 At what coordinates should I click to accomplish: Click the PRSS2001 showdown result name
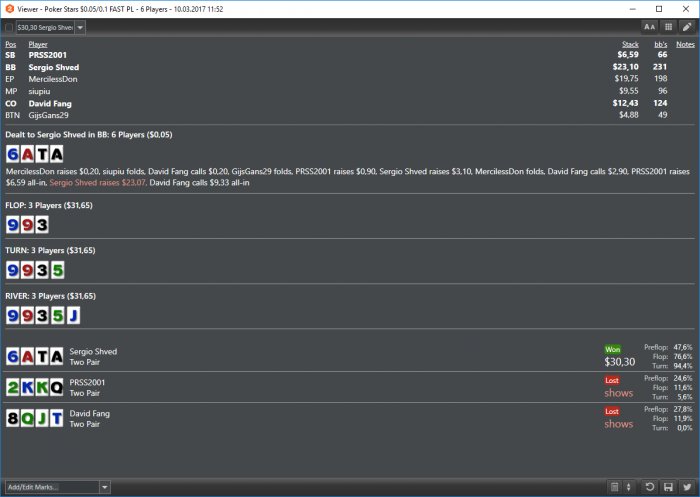tap(88, 383)
